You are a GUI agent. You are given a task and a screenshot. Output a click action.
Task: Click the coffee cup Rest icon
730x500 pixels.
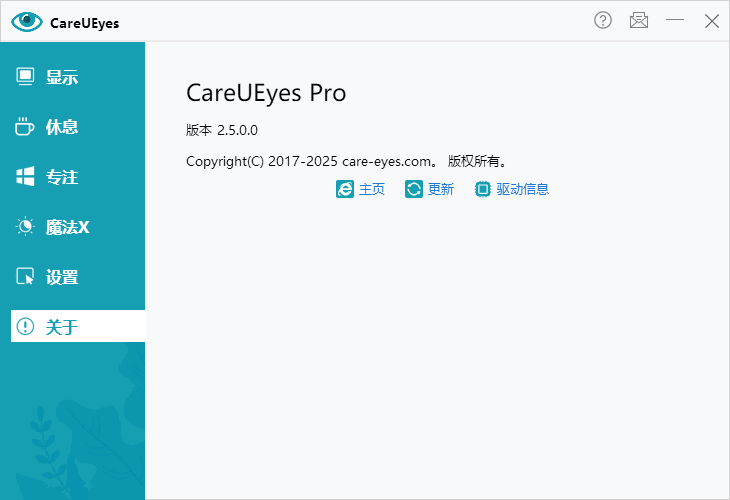click(26, 127)
